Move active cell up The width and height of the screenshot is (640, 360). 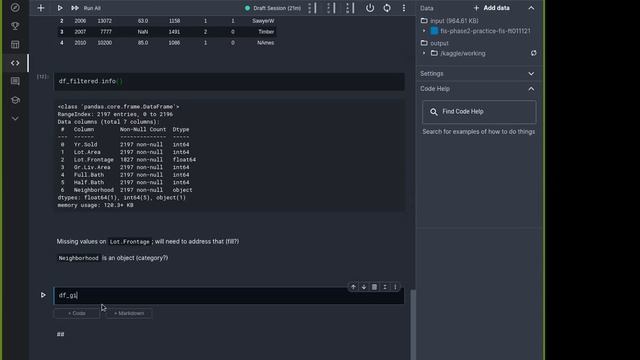(x=353, y=287)
